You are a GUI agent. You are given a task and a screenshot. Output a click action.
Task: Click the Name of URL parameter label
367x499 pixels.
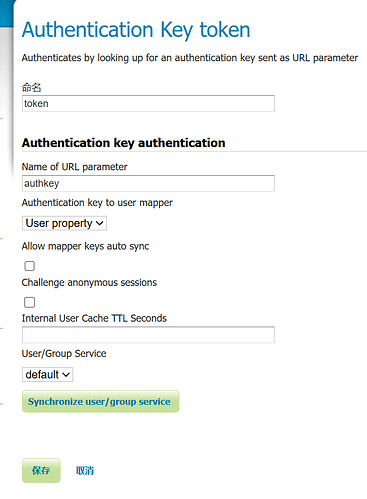pos(74,167)
